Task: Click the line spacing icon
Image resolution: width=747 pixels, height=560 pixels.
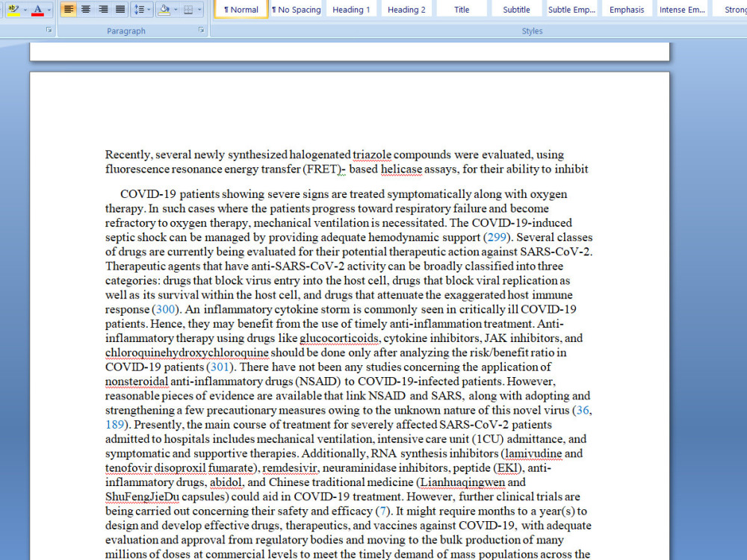Action: pos(139,10)
